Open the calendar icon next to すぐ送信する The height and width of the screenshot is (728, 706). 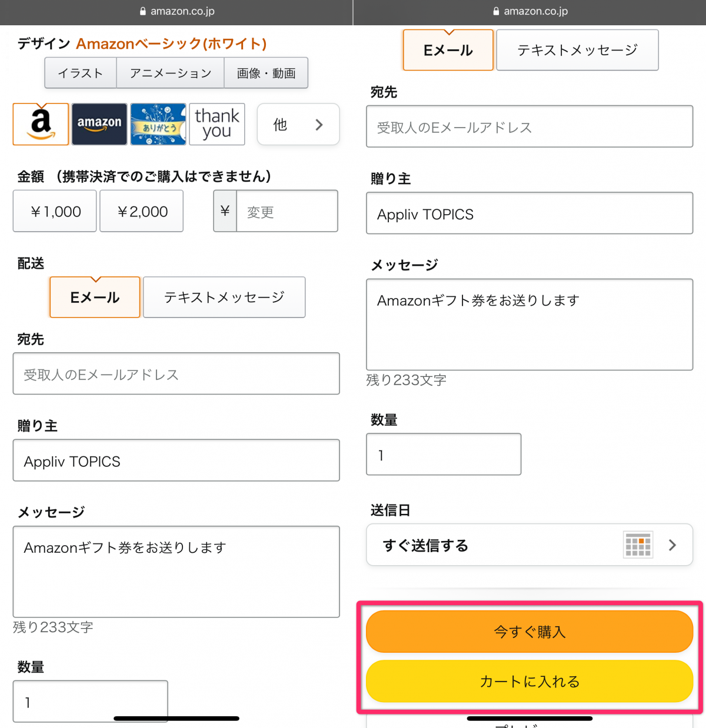coord(638,545)
